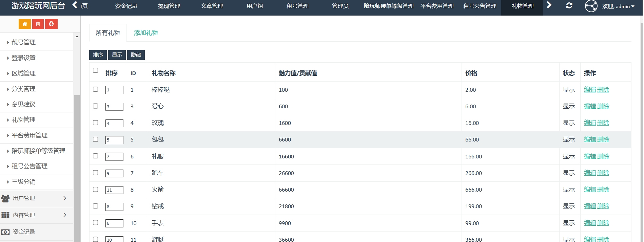Click the 隐藏 button above the table

point(136,55)
